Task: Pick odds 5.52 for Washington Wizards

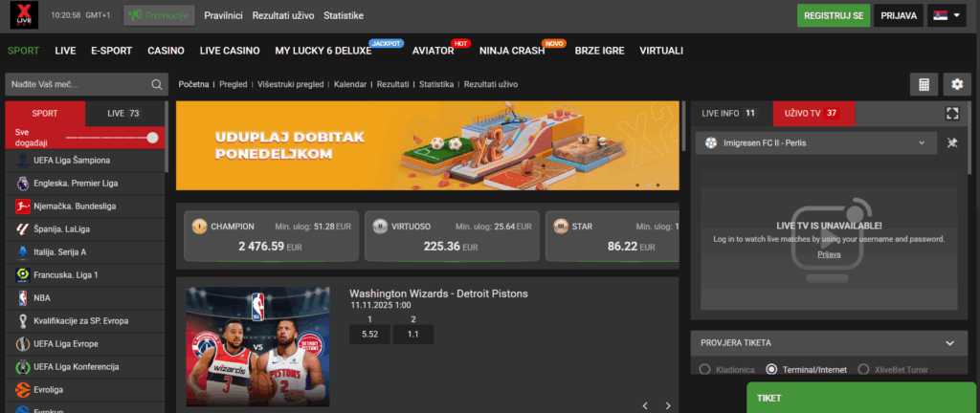Action: (369, 335)
